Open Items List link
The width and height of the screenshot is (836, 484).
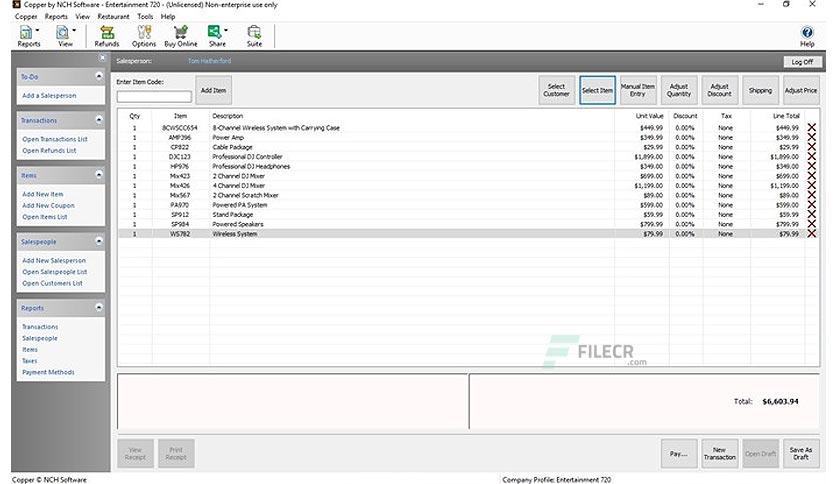coord(45,217)
